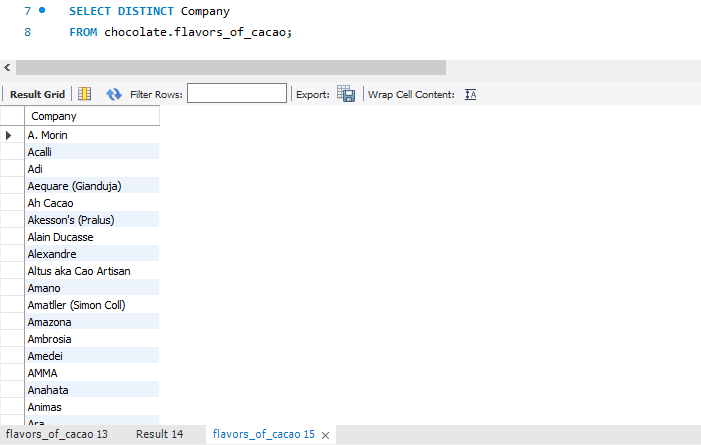Click the Company column header
Viewport: 701px width, 445px height.
click(92, 116)
